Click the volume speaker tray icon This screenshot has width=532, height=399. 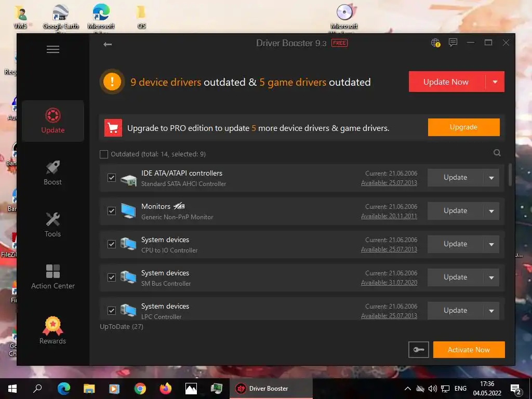pos(432,389)
